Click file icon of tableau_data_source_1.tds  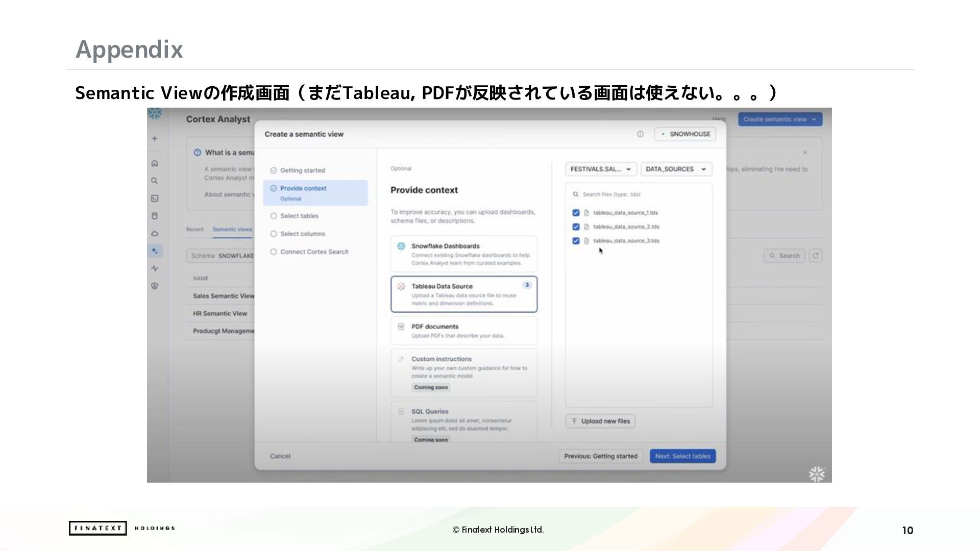(x=586, y=213)
